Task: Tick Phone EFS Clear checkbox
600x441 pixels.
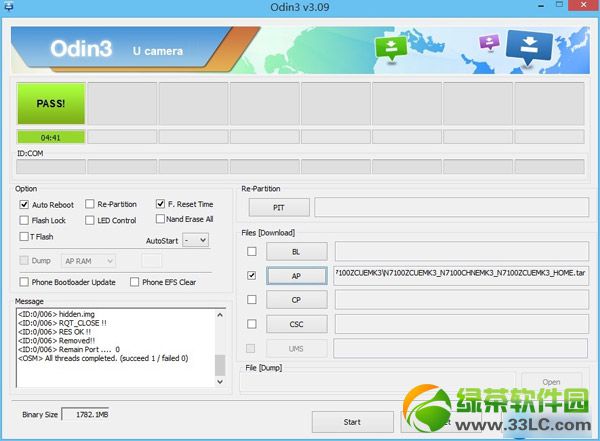Action: pyautogui.click(x=134, y=282)
